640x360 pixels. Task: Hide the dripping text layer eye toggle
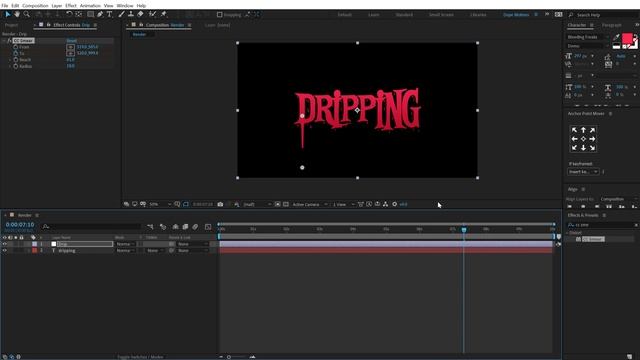point(4,251)
